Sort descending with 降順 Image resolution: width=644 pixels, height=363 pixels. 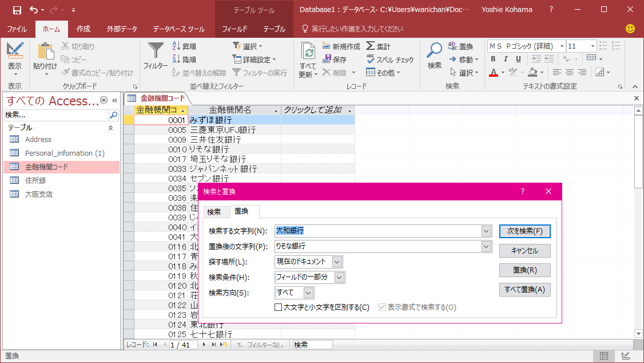[x=184, y=60]
